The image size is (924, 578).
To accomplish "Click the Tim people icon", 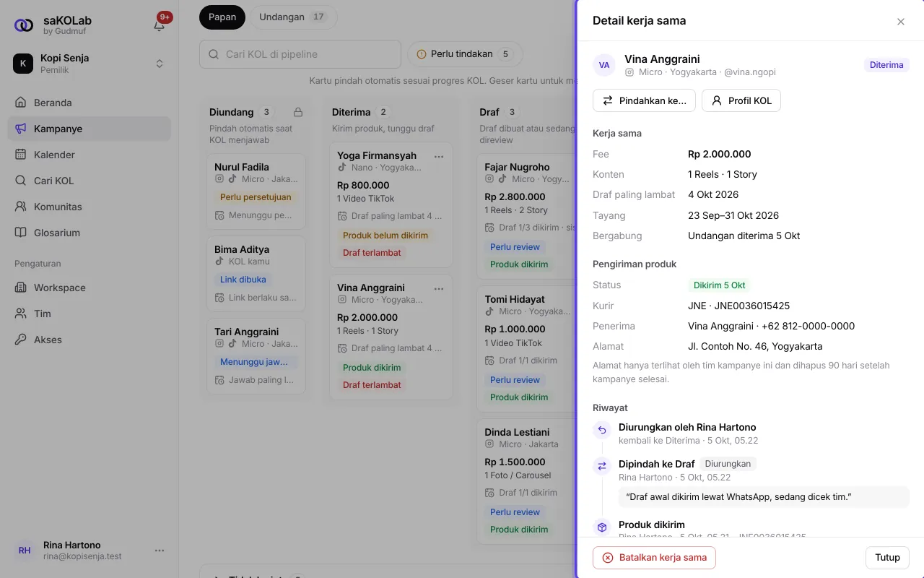I will tap(21, 314).
